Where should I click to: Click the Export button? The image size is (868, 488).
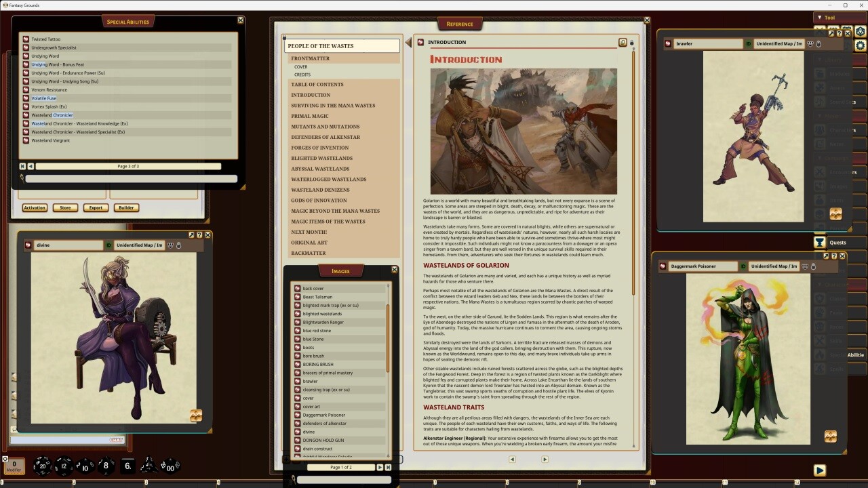pos(95,207)
